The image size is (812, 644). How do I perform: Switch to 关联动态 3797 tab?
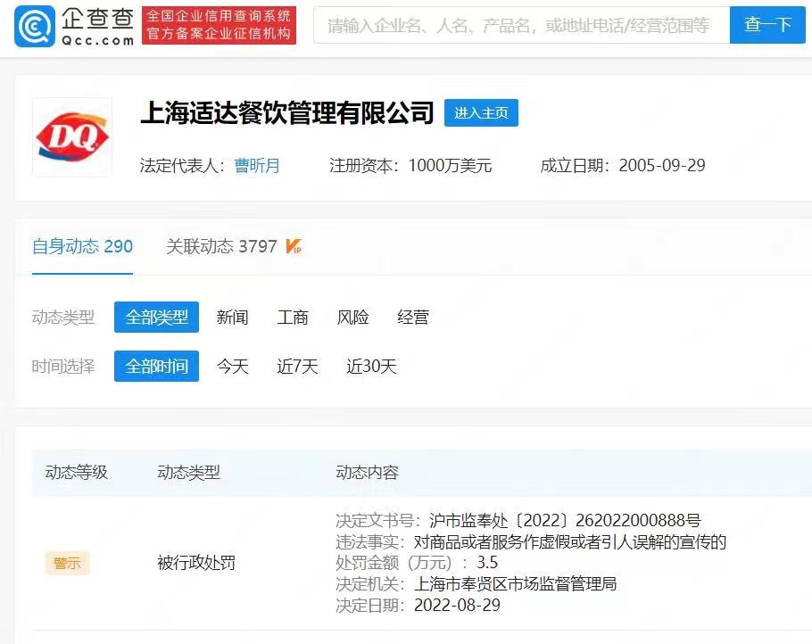pos(221,246)
